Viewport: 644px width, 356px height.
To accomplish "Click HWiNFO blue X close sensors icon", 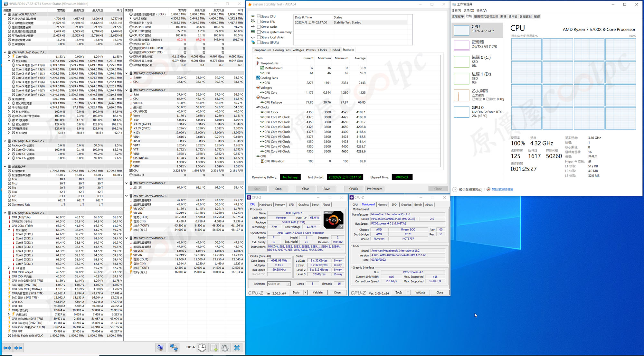I will (x=237, y=348).
